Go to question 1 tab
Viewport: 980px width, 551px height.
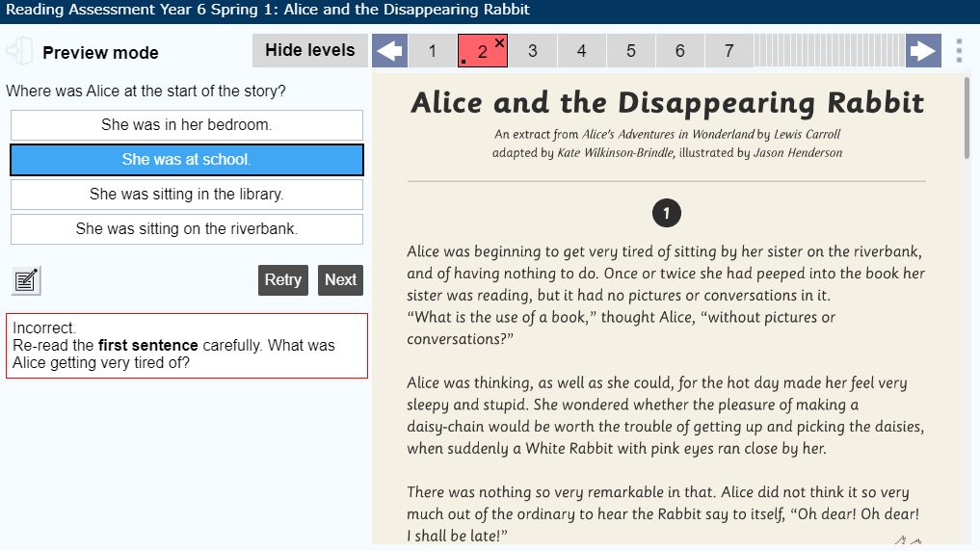click(433, 51)
